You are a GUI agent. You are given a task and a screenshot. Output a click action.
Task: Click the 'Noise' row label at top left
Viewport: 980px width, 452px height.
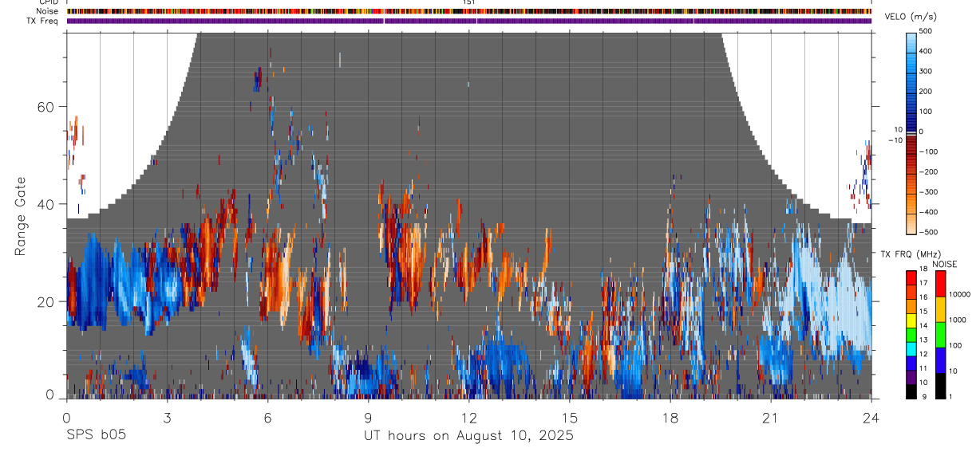click(49, 12)
